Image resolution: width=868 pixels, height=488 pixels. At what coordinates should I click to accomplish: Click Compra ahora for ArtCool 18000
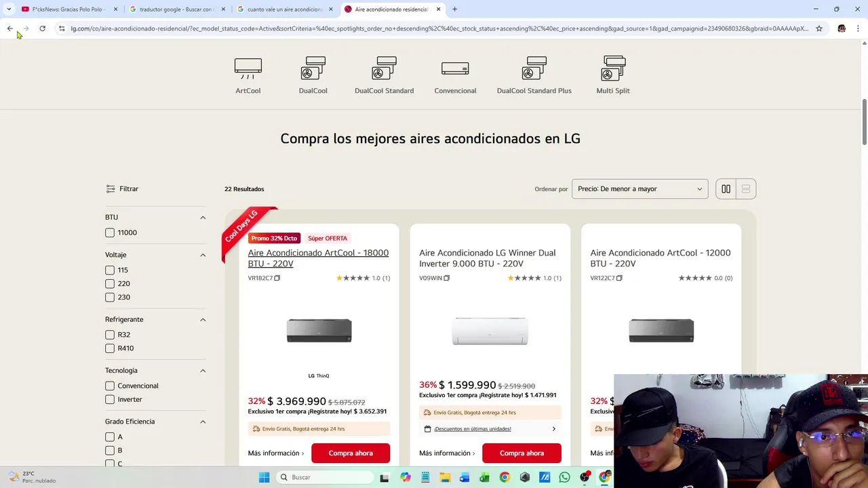click(x=351, y=453)
